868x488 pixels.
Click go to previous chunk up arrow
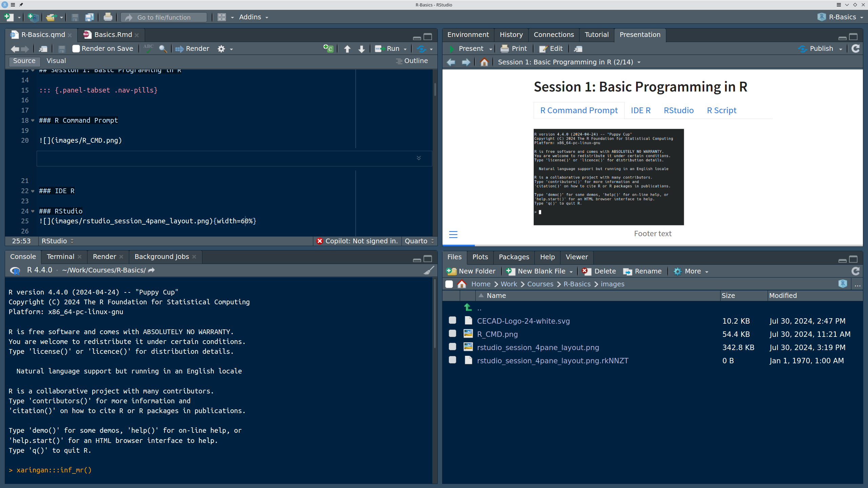coord(347,49)
